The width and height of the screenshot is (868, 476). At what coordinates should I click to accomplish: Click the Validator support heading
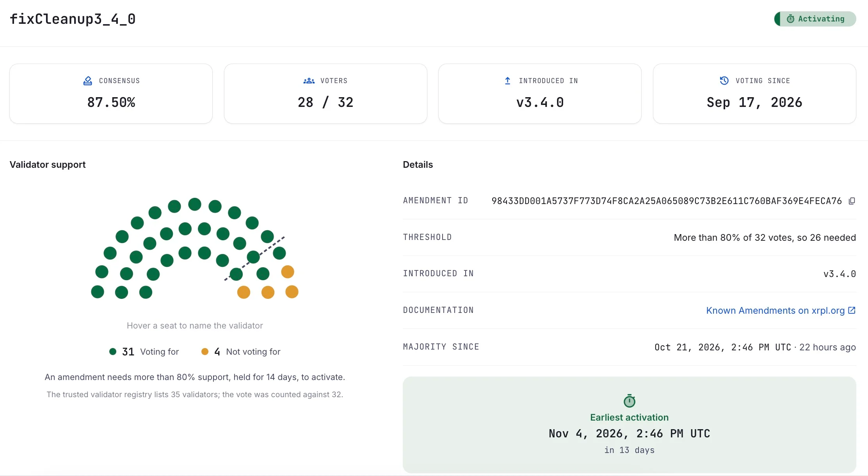48,165
